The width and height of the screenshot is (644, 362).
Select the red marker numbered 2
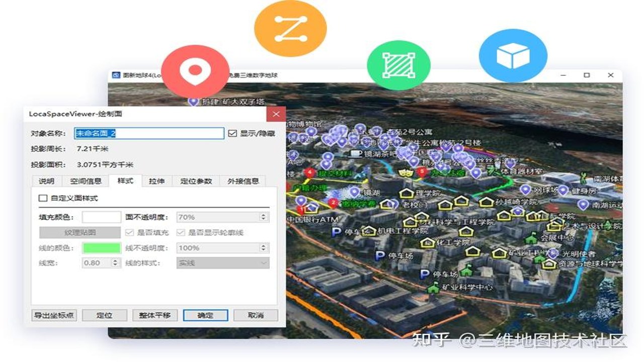(333, 203)
